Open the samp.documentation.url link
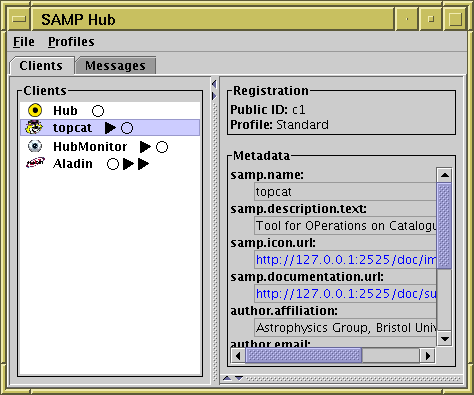The width and height of the screenshot is (474, 395). [x=346, y=294]
